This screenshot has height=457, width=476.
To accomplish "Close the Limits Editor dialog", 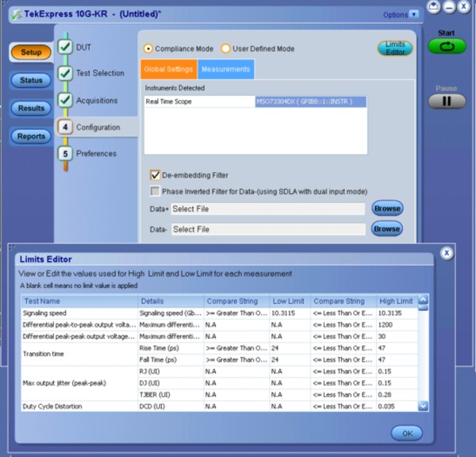I will tap(447, 253).
